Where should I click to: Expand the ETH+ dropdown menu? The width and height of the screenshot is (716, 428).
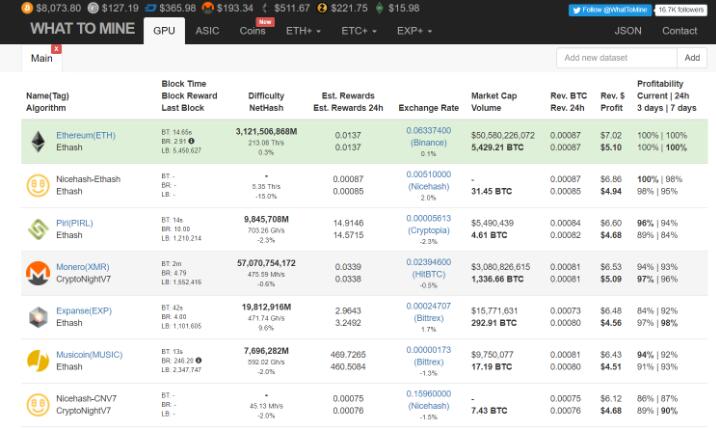[x=303, y=31]
